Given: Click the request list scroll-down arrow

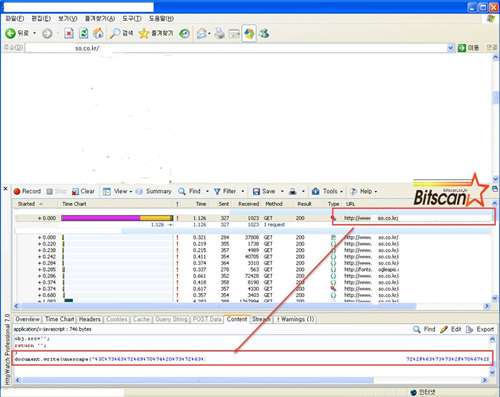Looking at the screenshot, I should point(494,298).
